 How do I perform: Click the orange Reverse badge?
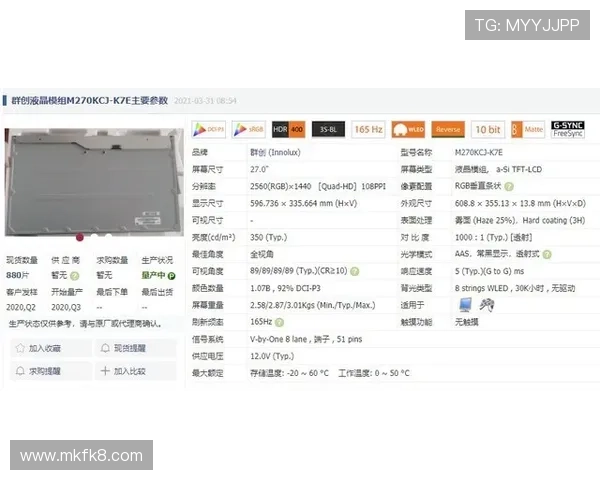[448, 129]
